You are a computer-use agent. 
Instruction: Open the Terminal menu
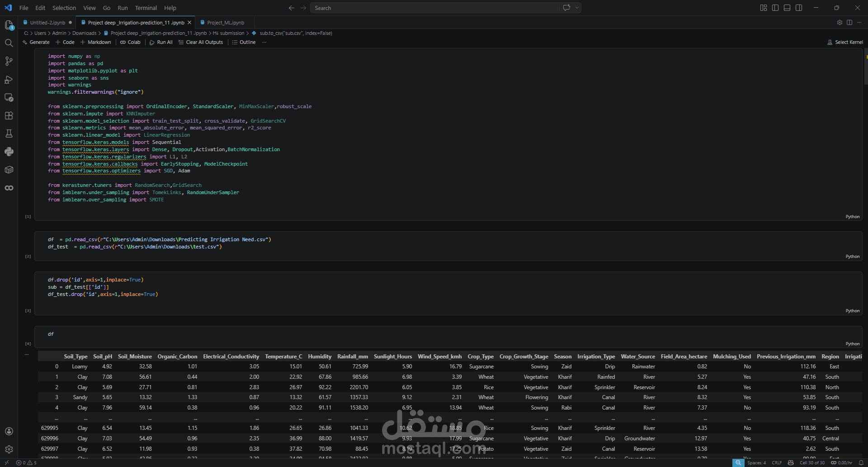pos(146,8)
